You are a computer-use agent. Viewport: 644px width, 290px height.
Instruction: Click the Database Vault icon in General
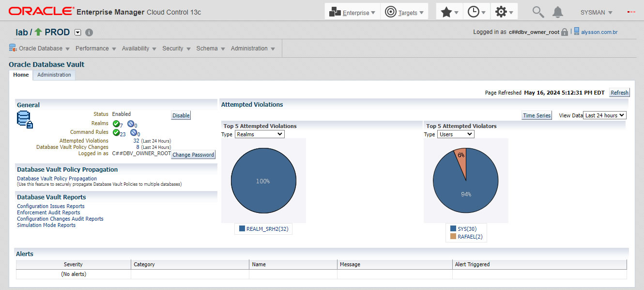point(25,120)
